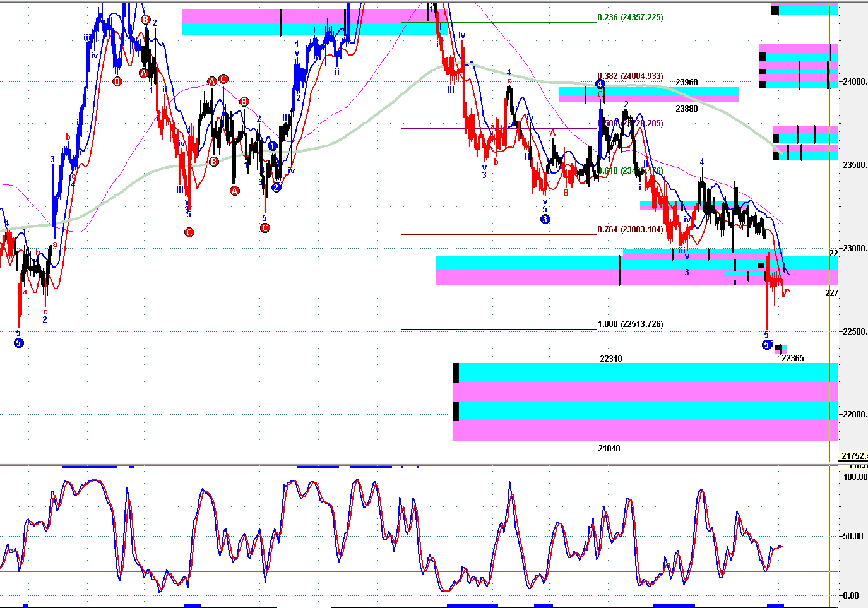Click the blue circled 4 wave marker
Image resolution: width=868 pixels, height=608 pixels.
click(600, 84)
